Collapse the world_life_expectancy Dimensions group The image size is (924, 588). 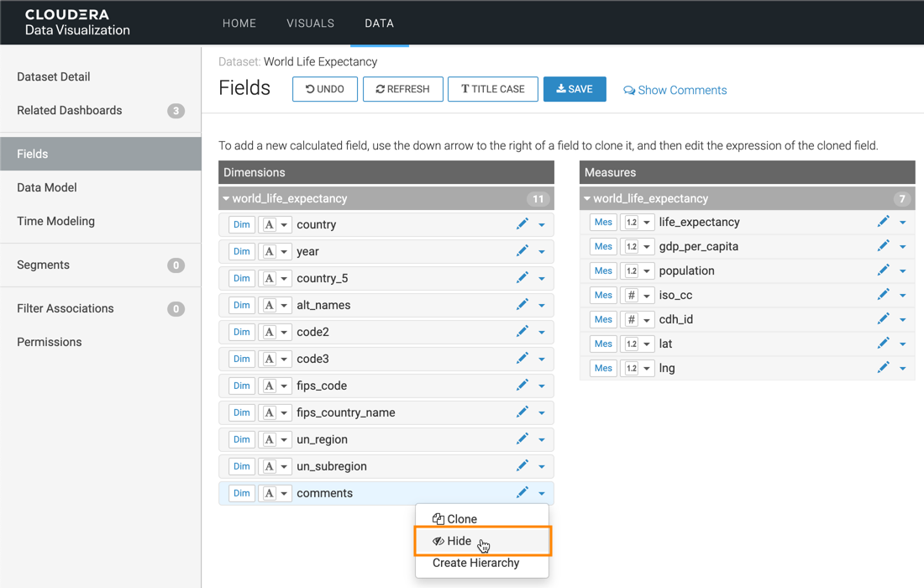pyautogui.click(x=227, y=199)
